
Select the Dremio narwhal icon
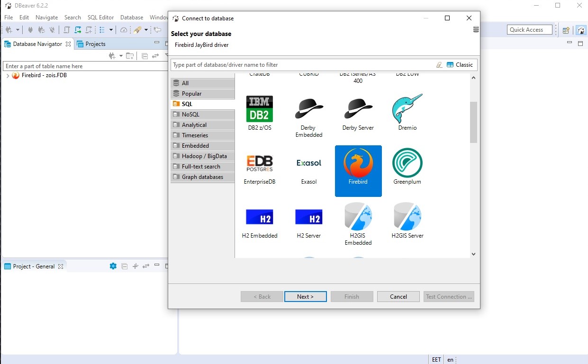407,113
